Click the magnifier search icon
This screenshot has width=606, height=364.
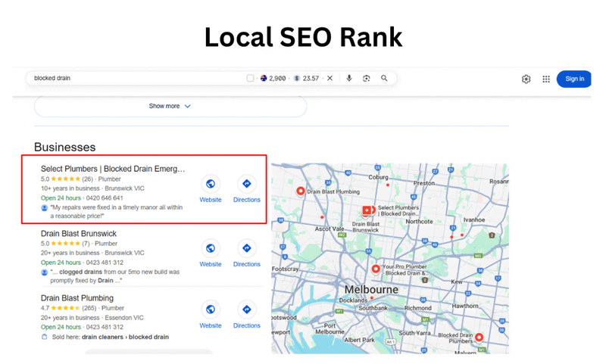[384, 78]
